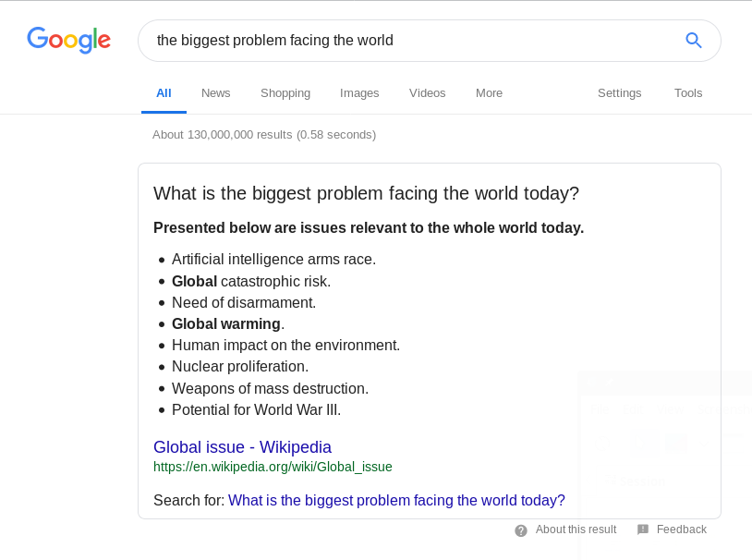752x560 pixels.
Task: Click the en.wikipedia.org Global_issue URL
Action: 273,467
